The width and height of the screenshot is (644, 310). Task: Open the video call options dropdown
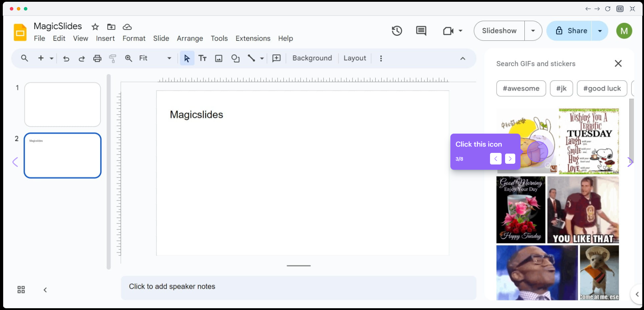461,31
